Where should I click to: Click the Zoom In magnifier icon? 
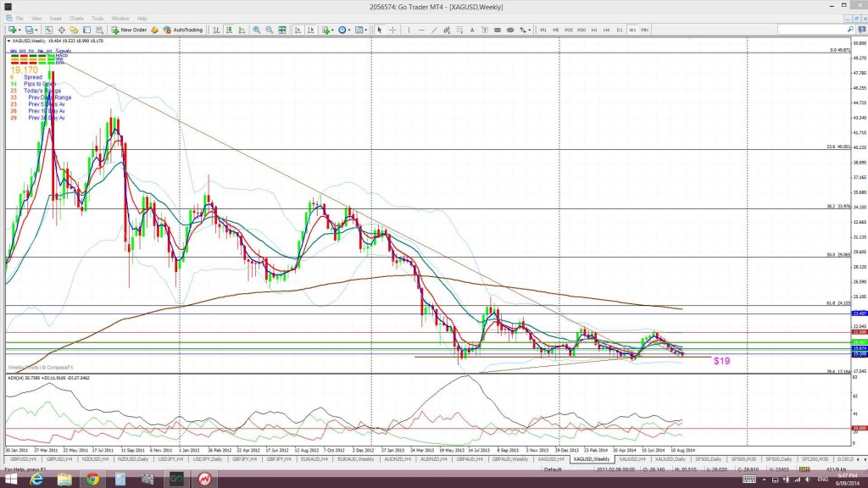[x=257, y=30]
